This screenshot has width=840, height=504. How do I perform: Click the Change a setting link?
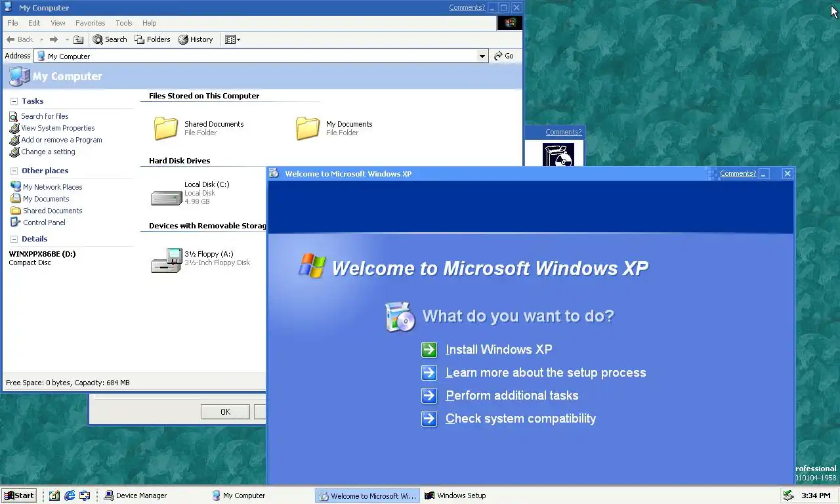coord(48,152)
